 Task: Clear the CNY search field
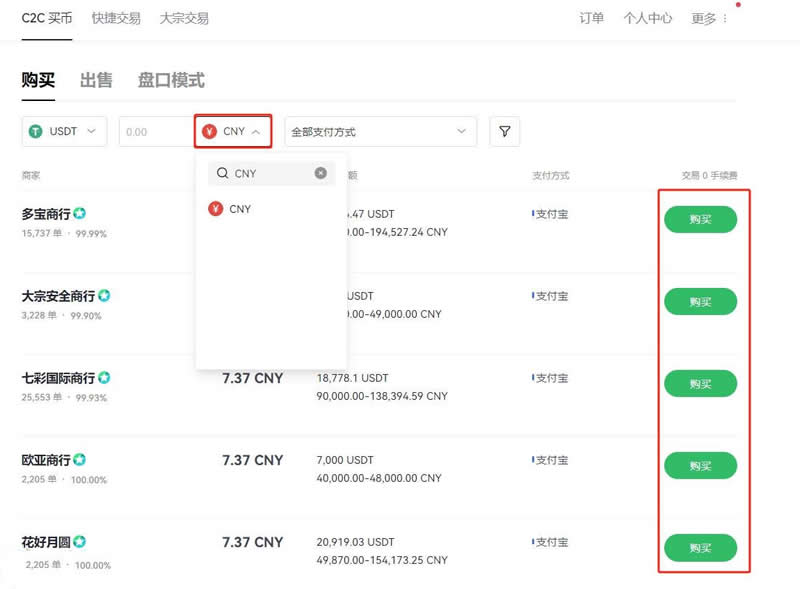pyautogui.click(x=320, y=173)
